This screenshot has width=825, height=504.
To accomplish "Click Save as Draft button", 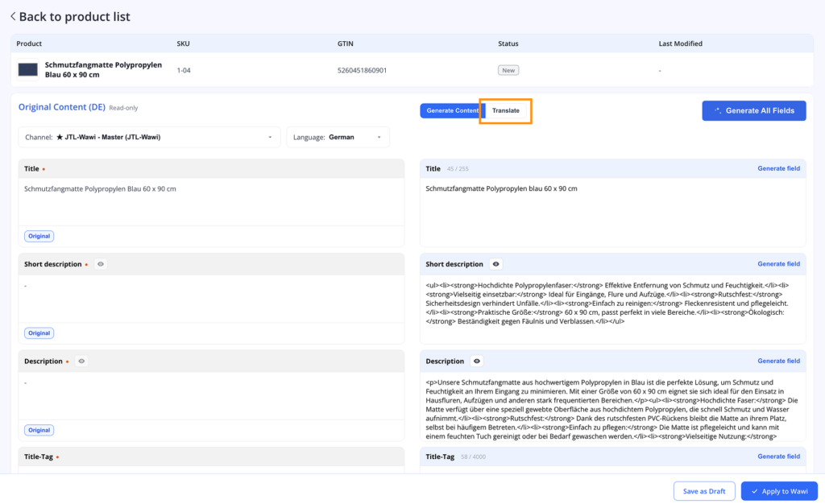I will [x=704, y=491].
